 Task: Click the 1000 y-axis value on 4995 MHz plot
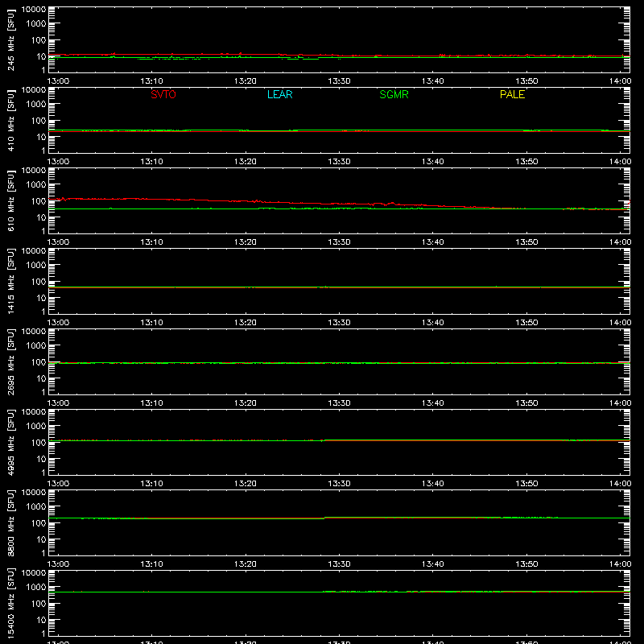coord(36,426)
